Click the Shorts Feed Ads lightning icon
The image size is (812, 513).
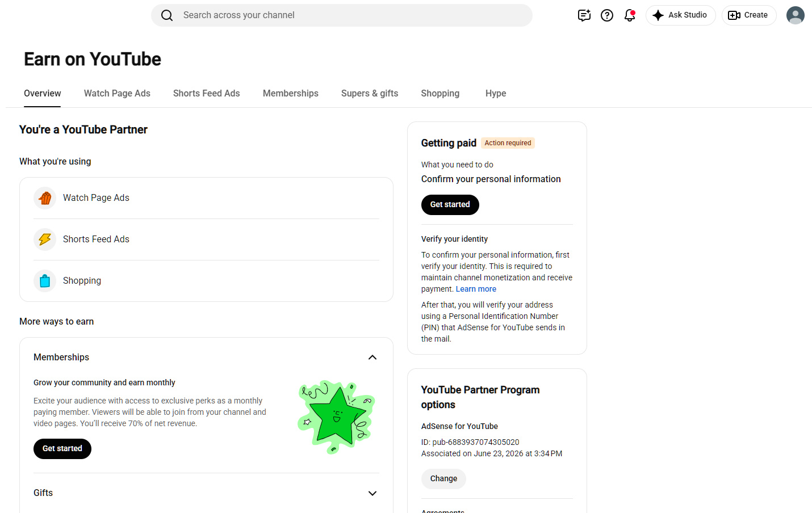click(45, 239)
